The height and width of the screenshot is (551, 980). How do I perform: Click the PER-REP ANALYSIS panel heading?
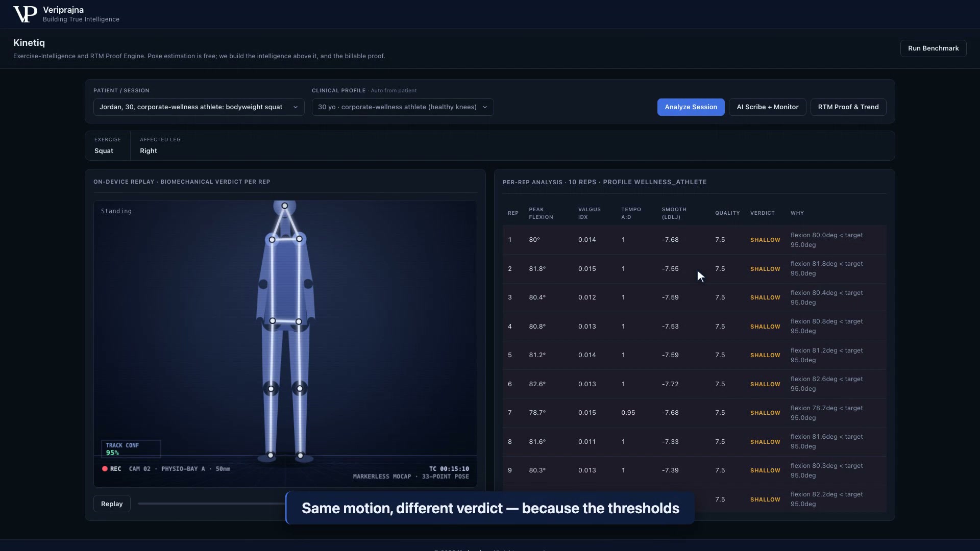pos(604,182)
